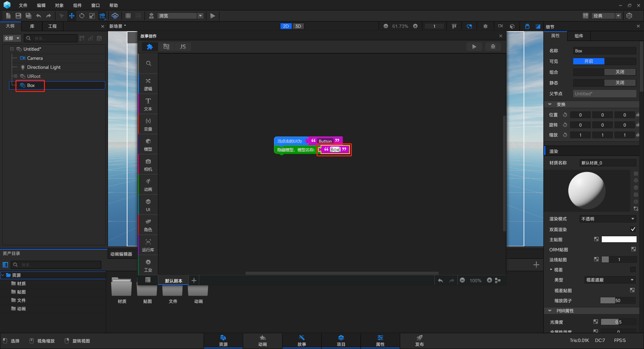Image resolution: width=644 pixels, height=349 pixels.
Task: Toggle the 双面渲染 checkbox
Action: (x=633, y=229)
